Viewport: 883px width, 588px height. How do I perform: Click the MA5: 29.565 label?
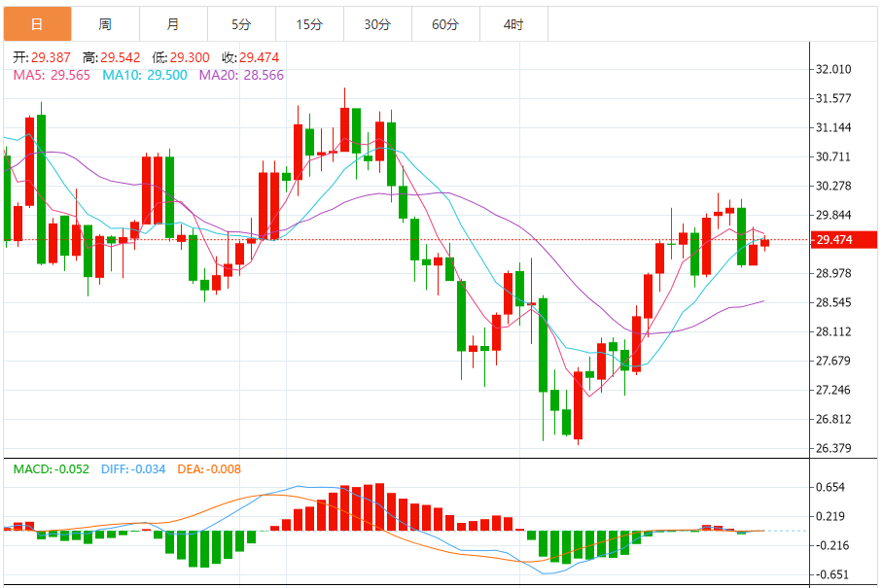coord(52,76)
